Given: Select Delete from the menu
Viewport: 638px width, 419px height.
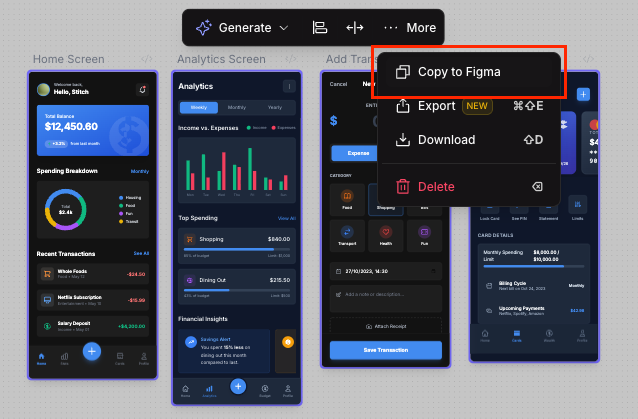Looking at the screenshot, I should click(x=436, y=186).
